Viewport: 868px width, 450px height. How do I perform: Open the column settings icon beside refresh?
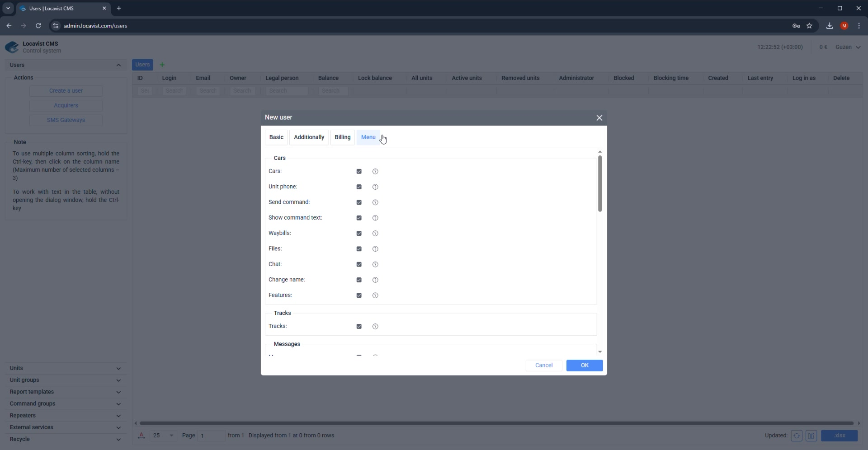click(811, 436)
